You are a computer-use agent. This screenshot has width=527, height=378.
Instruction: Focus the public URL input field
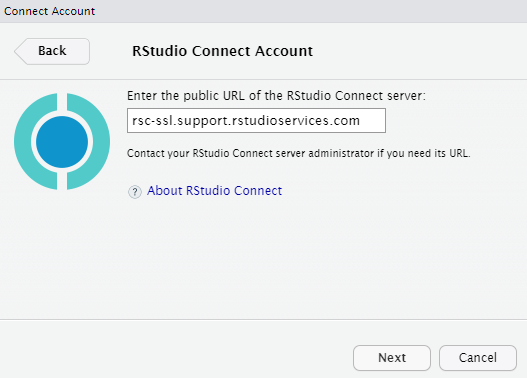click(256, 120)
